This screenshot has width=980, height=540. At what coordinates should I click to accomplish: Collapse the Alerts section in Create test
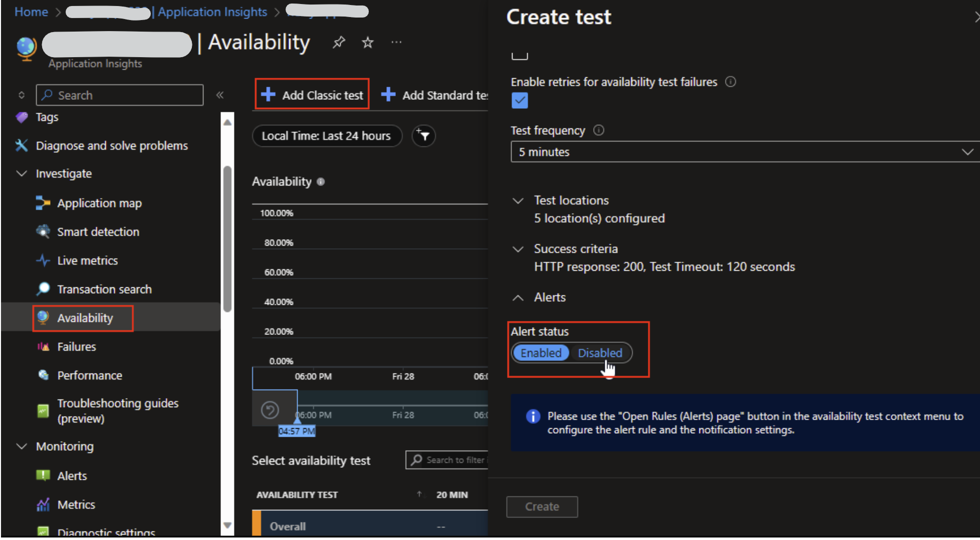tap(518, 298)
